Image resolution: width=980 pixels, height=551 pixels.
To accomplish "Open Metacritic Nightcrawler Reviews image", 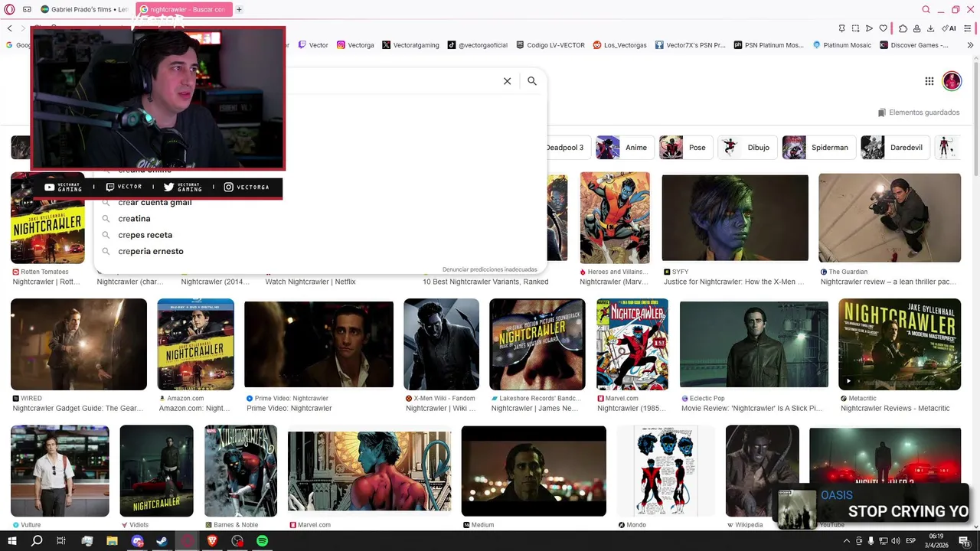I will pyautogui.click(x=900, y=344).
